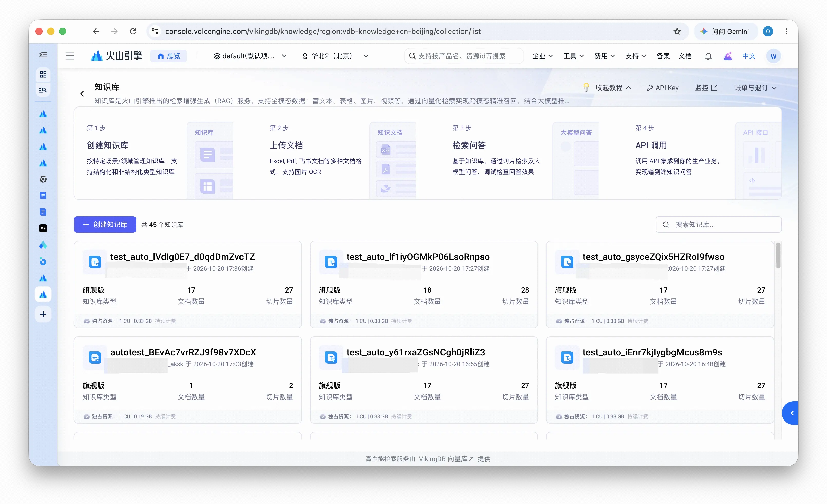
Task: Expand the 华北2（北京）region dropdown
Action: click(336, 56)
